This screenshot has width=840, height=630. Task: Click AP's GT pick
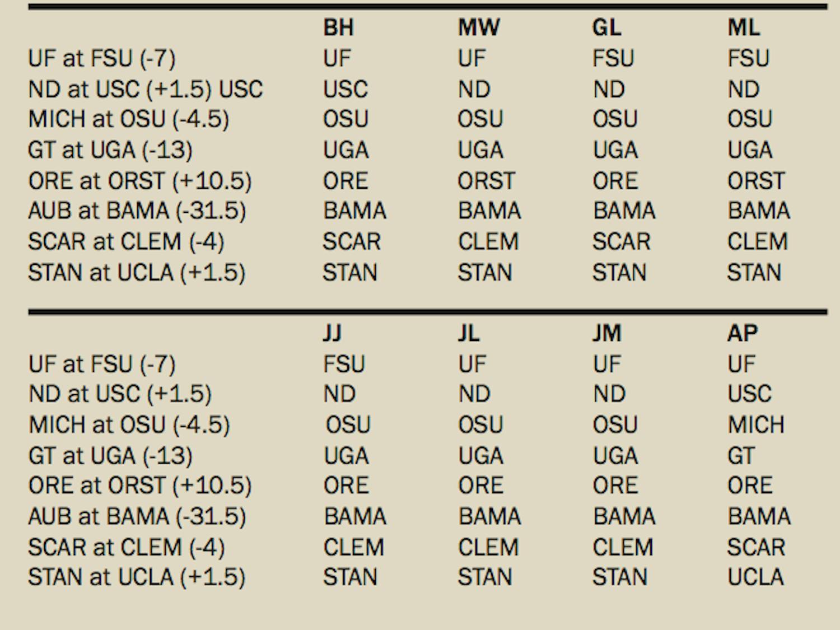click(x=741, y=455)
